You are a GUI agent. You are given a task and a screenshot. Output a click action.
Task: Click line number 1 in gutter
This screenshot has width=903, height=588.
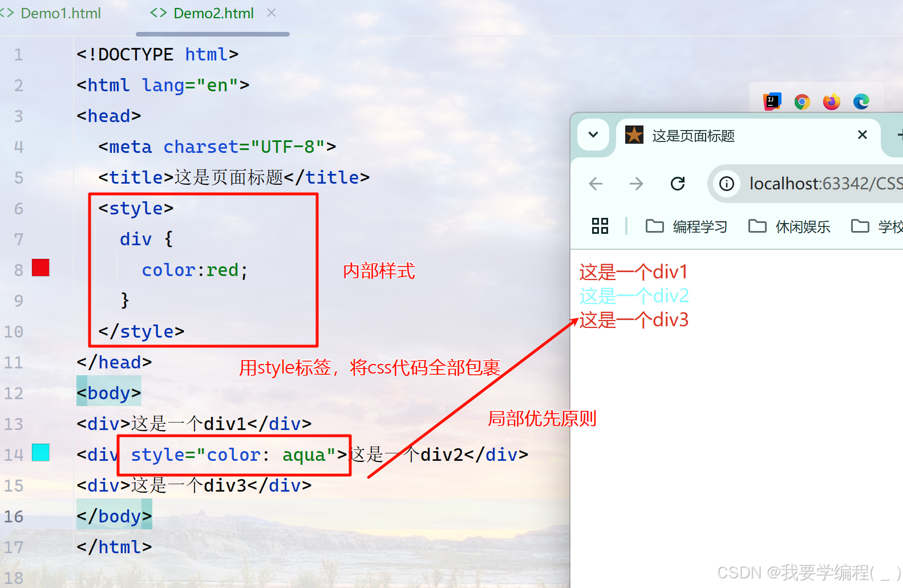18,55
